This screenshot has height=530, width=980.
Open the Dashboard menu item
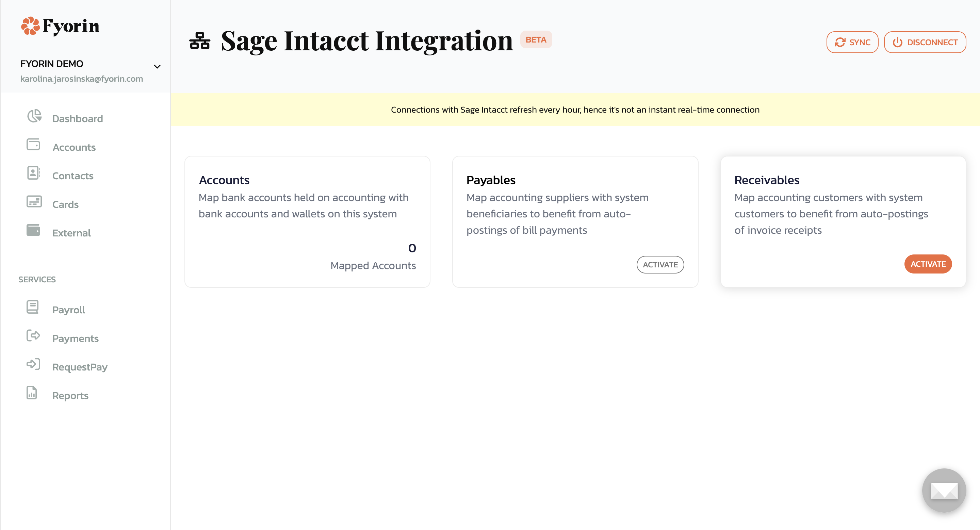(78, 119)
